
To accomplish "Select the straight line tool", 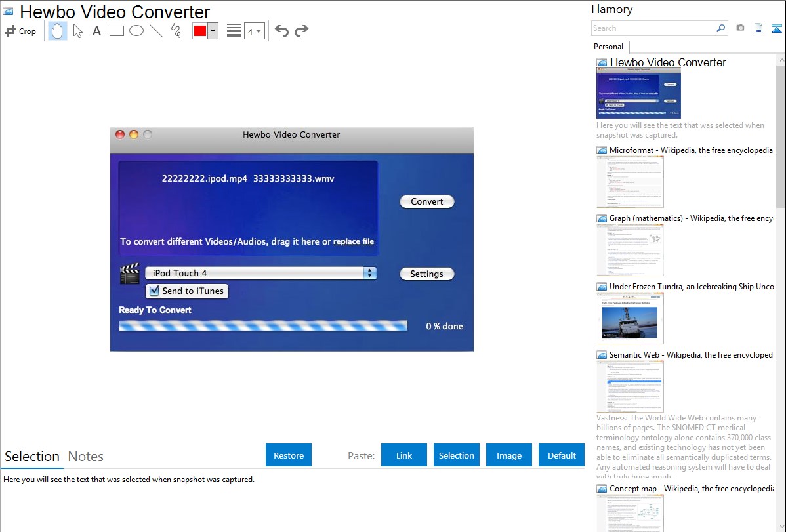I will click(156, 31).
